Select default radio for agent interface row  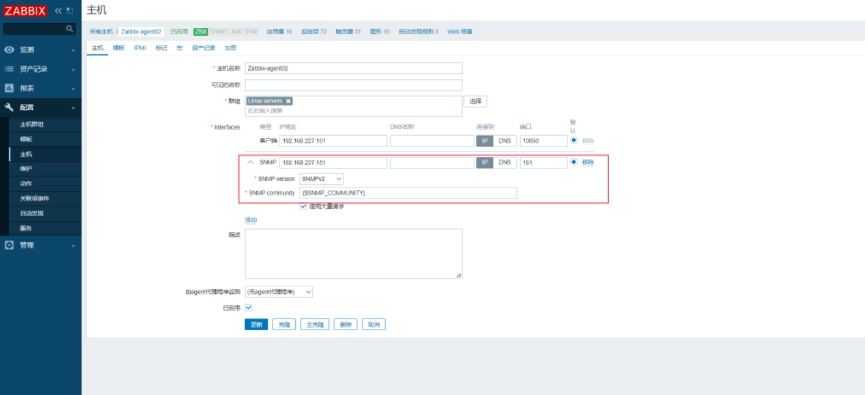tap(574, 140)
